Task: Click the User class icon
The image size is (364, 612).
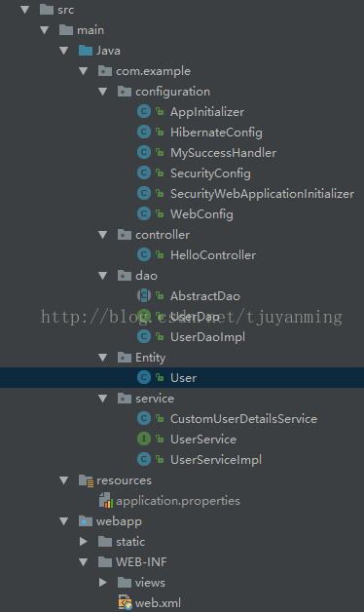Action: (x=144, y=377)
